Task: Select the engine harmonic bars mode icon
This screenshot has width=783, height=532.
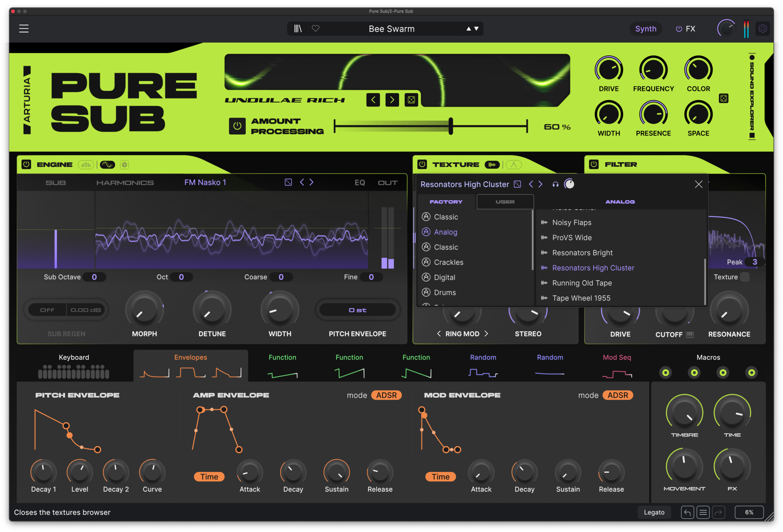Action: [86, 165]
